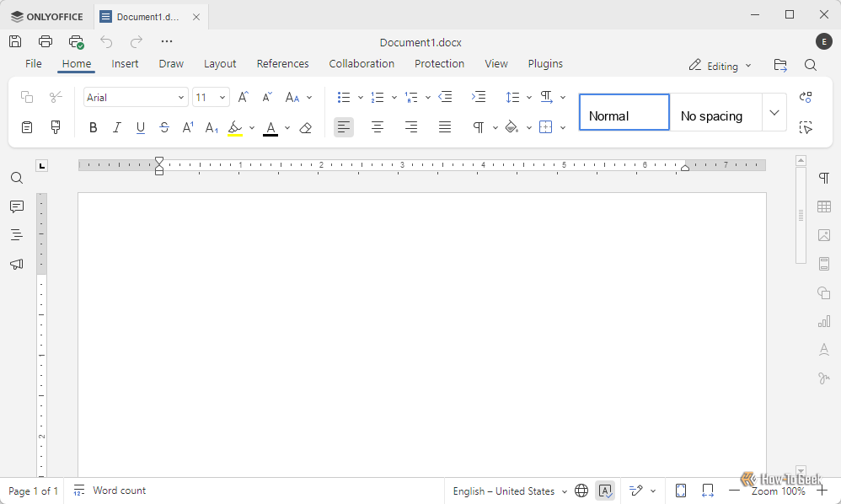Switch to the Insert ribbon tab
841x504 pixels.
[x=125, y=63]
